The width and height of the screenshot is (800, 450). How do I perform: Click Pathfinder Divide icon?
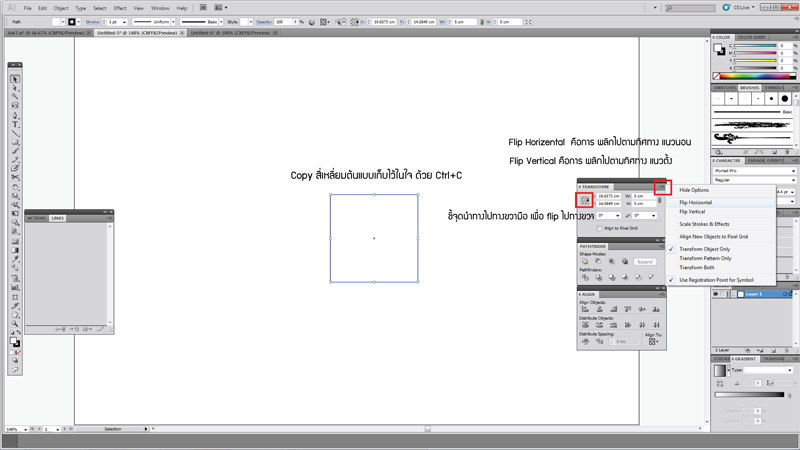[x=585, y=278]
